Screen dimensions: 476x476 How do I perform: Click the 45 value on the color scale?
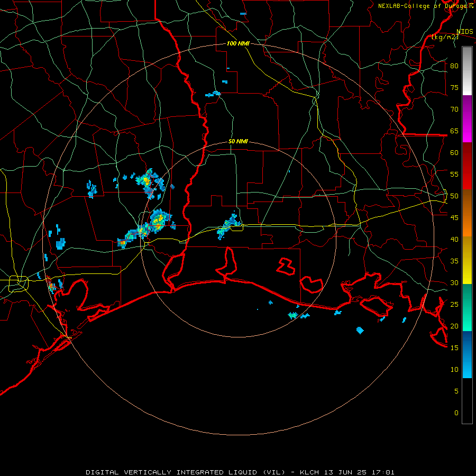click(x=454, y=218)
